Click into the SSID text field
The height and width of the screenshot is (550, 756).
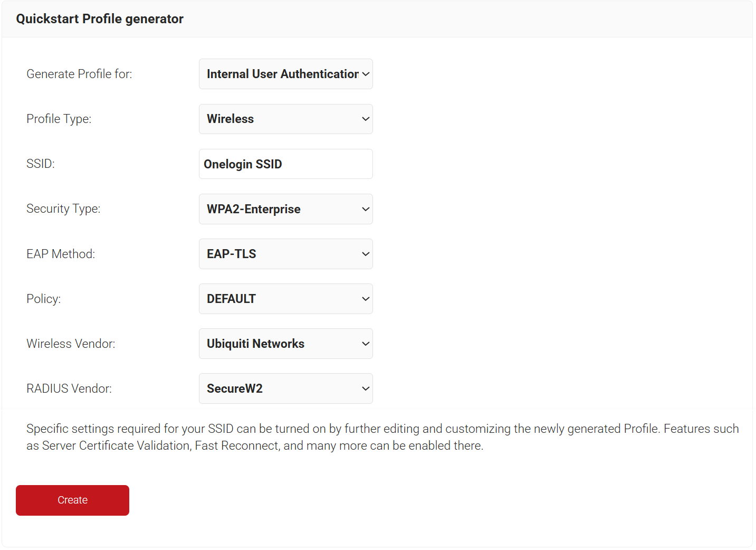(285, 164)
